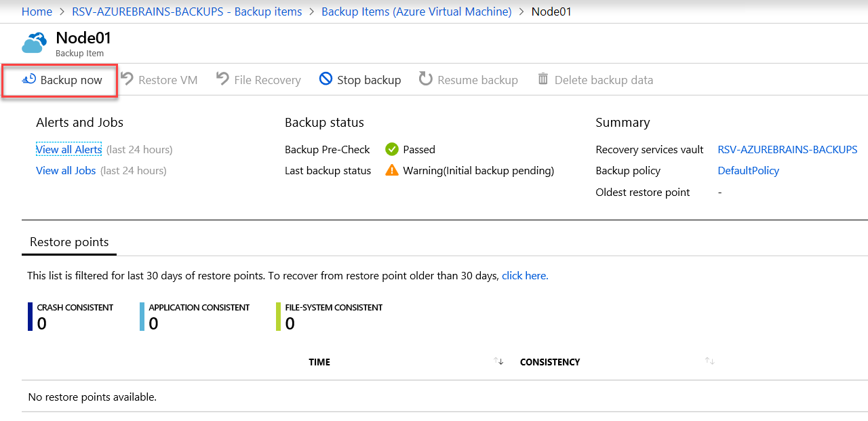The image size is (868, 421).
Task: Open the RSV-AZUREBRAINS-BACKUPS vault link
Action: click(x=787, y=149)
